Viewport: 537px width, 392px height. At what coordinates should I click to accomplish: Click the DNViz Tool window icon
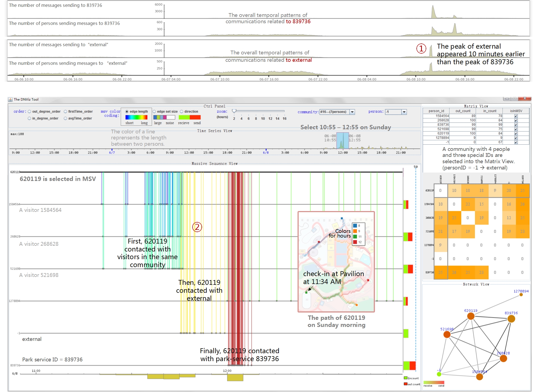10,99
